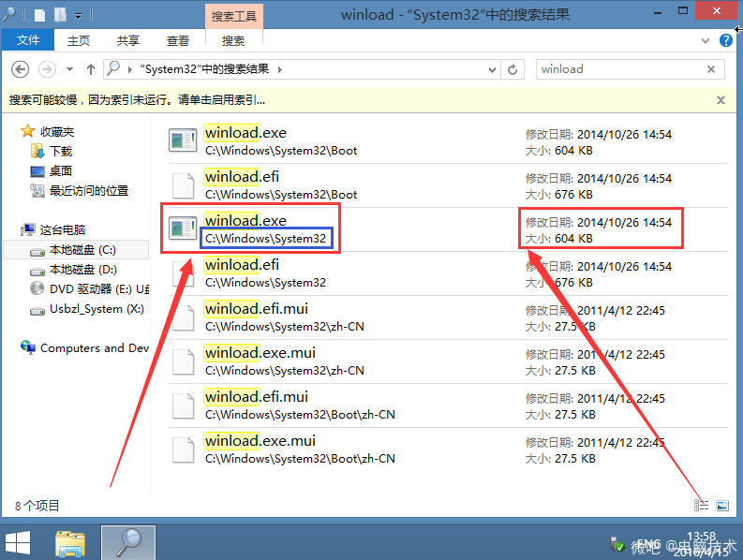Open Help with the question mark icon
743x560 pixels.
click(x=725, y=41)
